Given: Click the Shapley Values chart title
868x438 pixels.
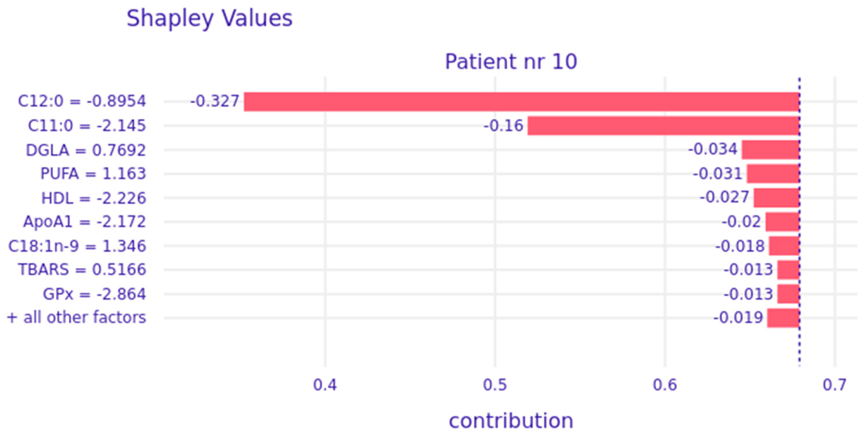Looking at the screenshot, I should (209, 18).
